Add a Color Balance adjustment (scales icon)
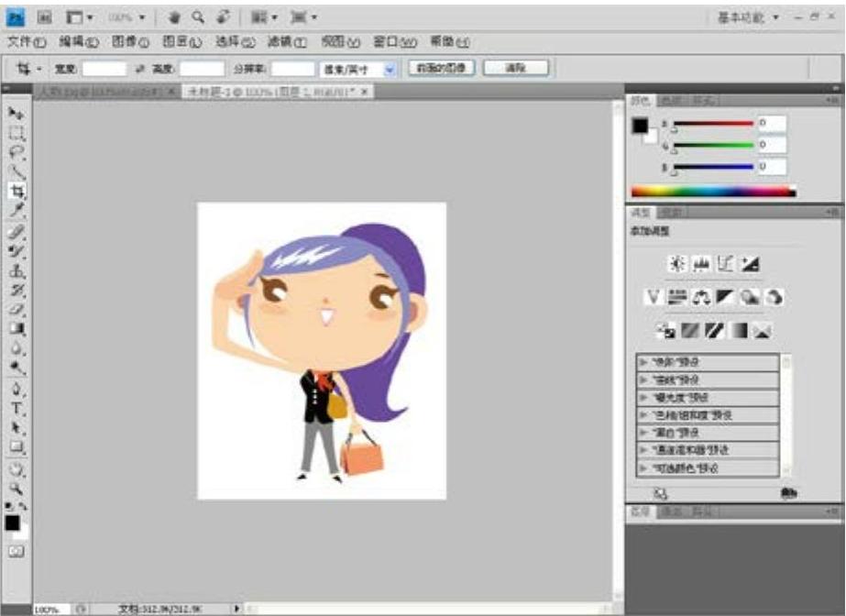The image size is (846, 616). coord(701,297)
